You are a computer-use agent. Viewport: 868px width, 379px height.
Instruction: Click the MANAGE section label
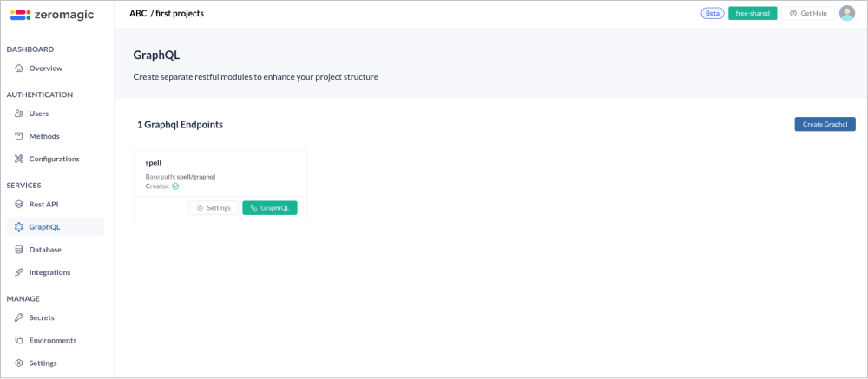tap(23, 298)
